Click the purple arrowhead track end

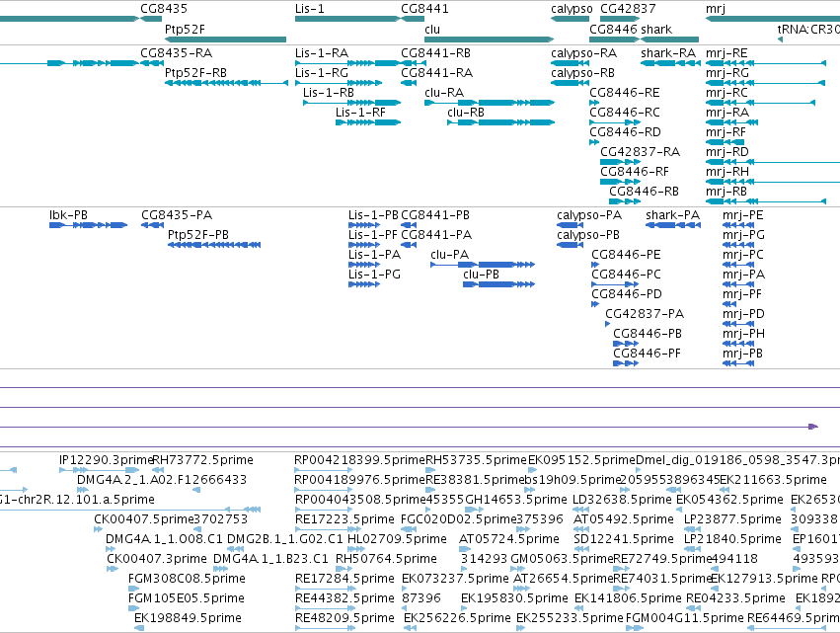[813, 427]
